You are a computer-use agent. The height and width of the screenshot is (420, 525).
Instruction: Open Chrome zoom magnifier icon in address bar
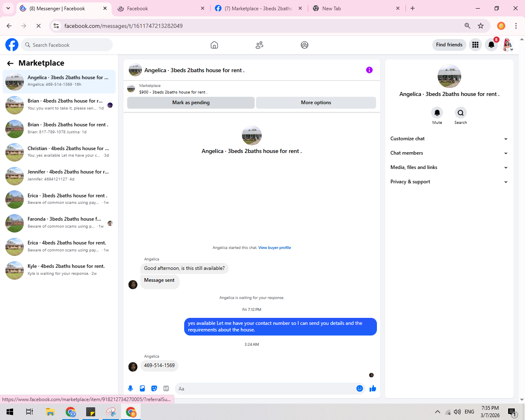point(467,26)
